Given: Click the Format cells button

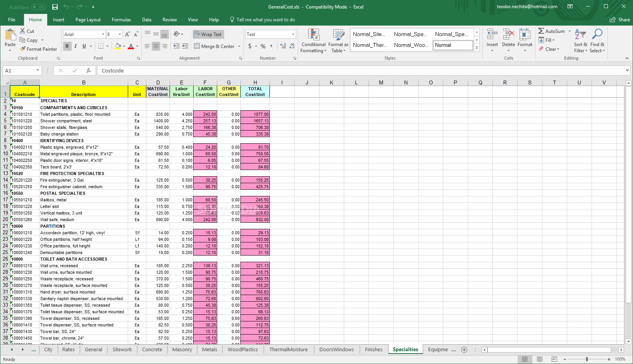Looking at the screenshot, I should click(525, 41).
